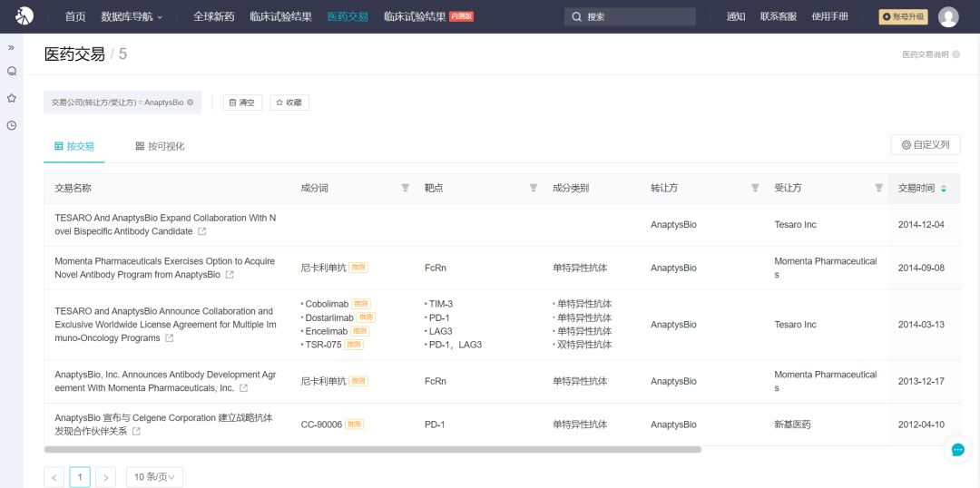The height and width of the screenshot is (488, 980).
Task: Click the site logo icon
Action: [24, 16]
